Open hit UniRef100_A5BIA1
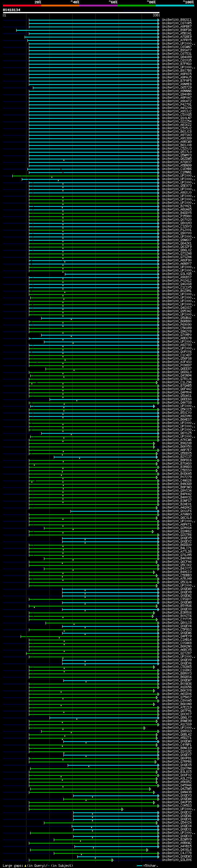Screen dimensions: 197x868 tap(176, 33)
